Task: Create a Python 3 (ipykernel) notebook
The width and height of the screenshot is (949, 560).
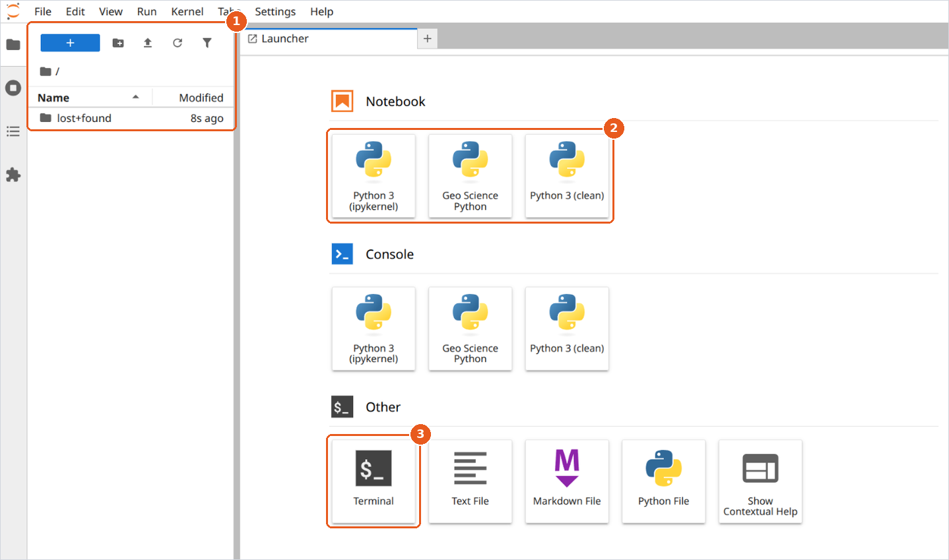Action: coord(374,176)
